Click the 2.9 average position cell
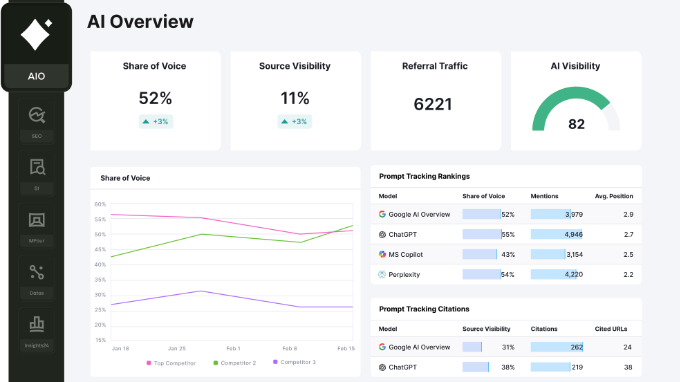 coord(628,214)
